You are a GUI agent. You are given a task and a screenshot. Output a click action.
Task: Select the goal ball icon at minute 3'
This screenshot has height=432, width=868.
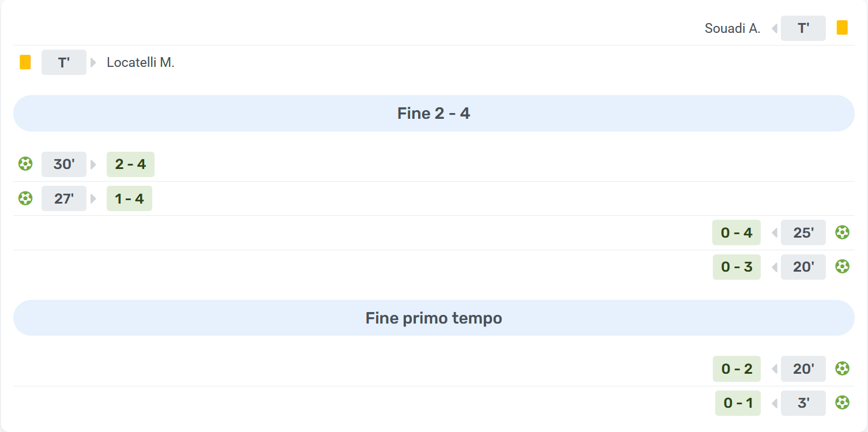tap(842, 403)
